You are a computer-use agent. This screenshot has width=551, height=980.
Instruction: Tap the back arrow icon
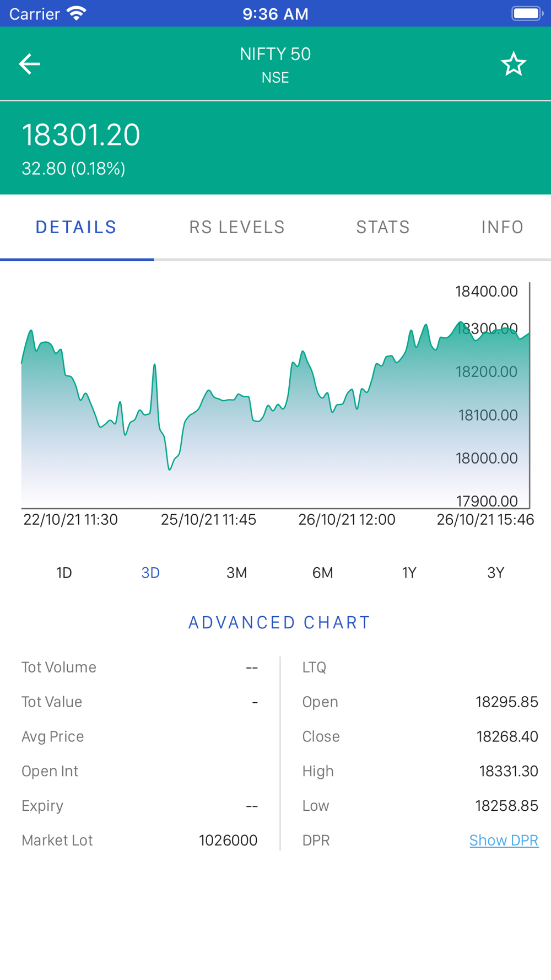tap(30, 64)
